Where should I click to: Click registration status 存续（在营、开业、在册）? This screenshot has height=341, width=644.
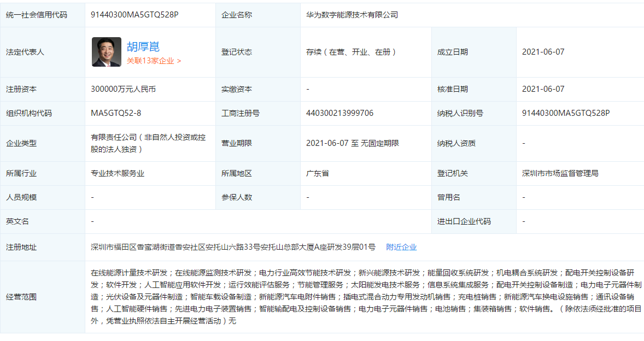352,52
